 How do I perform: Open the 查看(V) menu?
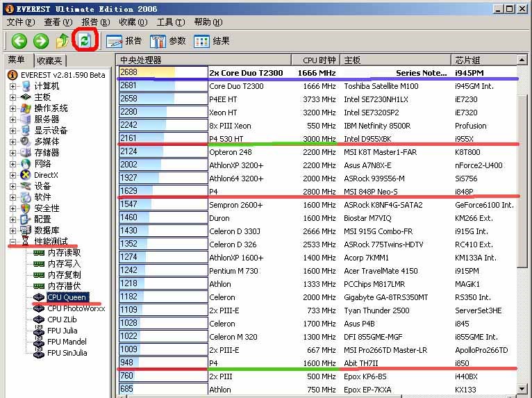[58, 22]
